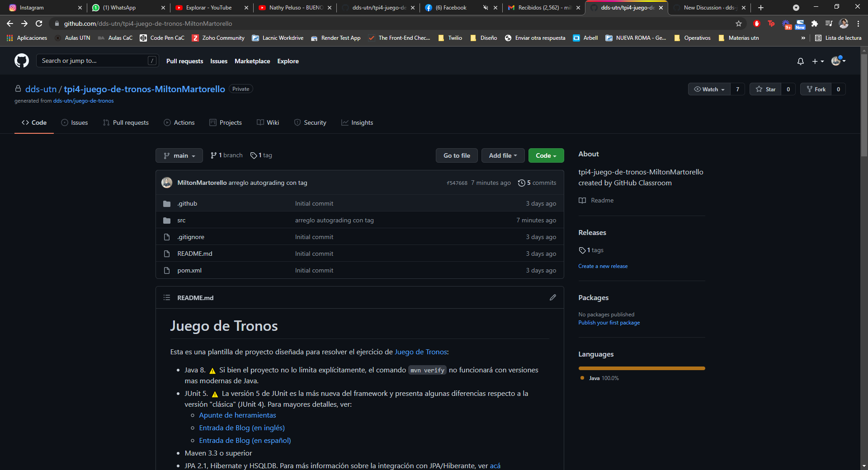Open the Insights tab
Image resolution: width=868 pixels, height=470 pixels.
pyautogui.click(x=357, y=122)
